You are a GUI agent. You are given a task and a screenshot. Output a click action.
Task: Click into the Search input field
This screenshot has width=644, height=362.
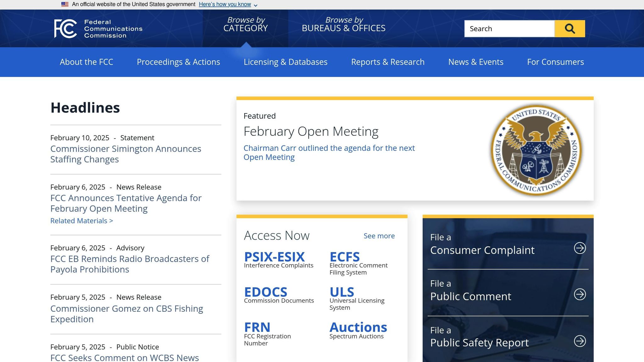509,29
